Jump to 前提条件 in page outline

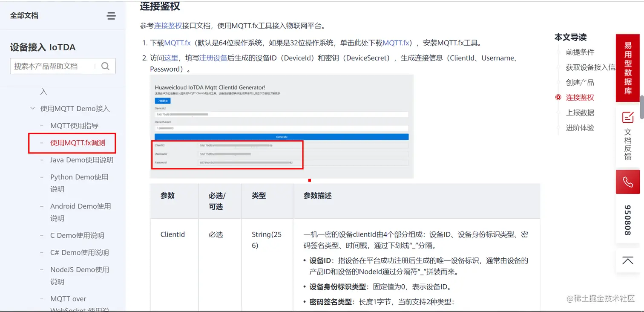(580, 52)
